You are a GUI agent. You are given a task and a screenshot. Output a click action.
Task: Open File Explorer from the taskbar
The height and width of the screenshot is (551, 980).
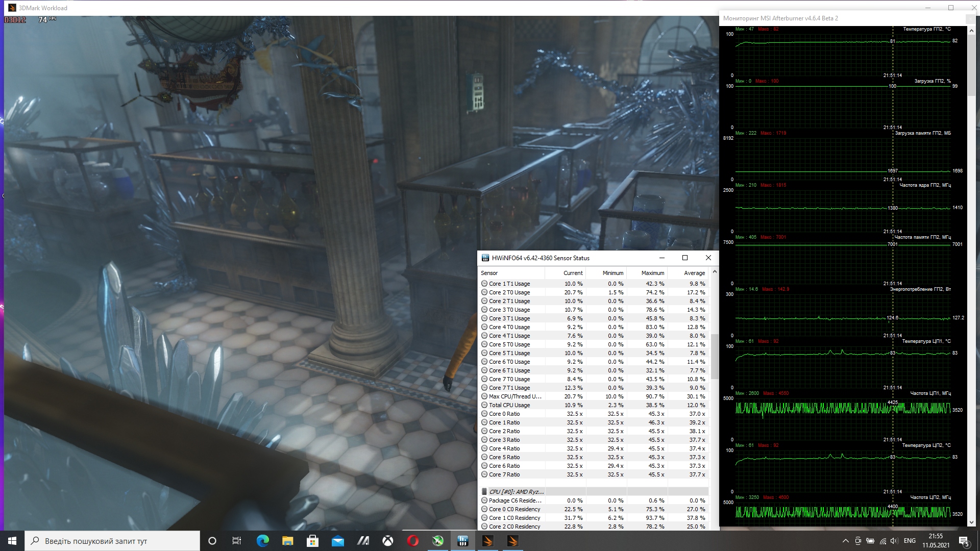pyautogui.click(x=287, y=541)
